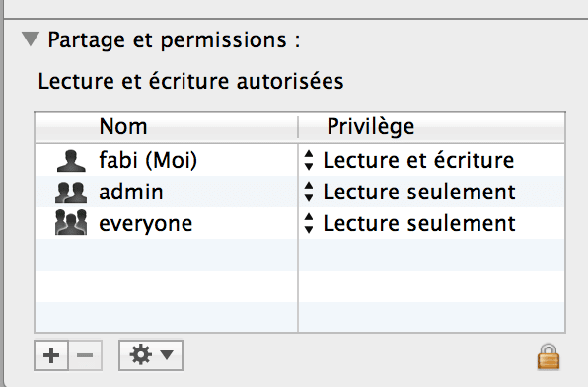Change admin's Lecture seulement privilege
The image size is (588, 387).
[x=419, y=192]
